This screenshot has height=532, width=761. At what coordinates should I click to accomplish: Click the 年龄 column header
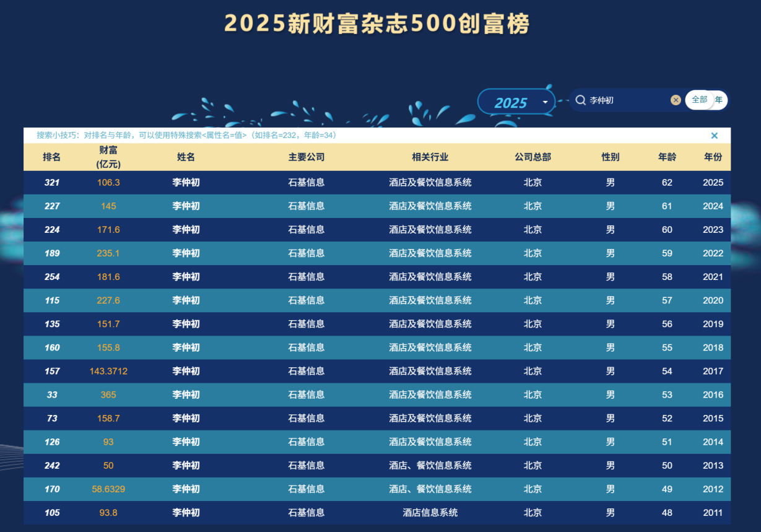pos(667,157)
